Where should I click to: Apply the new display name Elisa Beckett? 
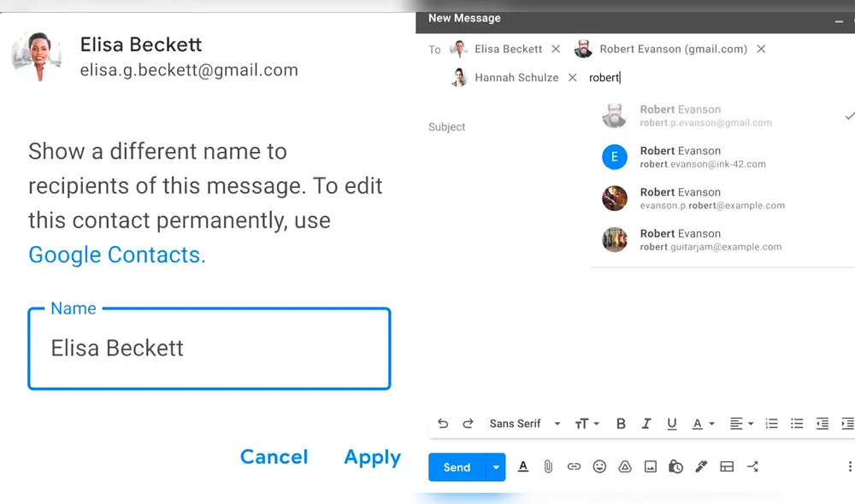(372, 457)
